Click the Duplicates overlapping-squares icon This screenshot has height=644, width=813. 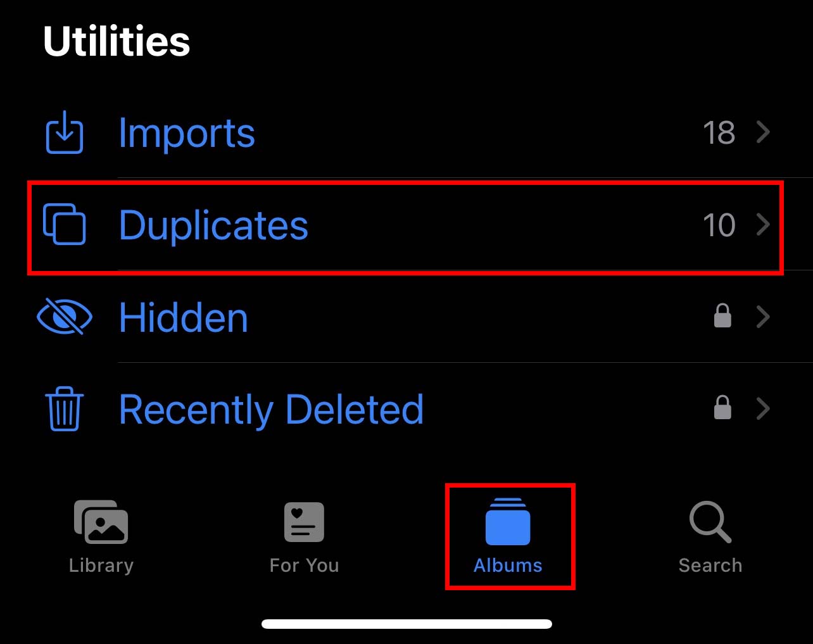[x=64, y=224]
